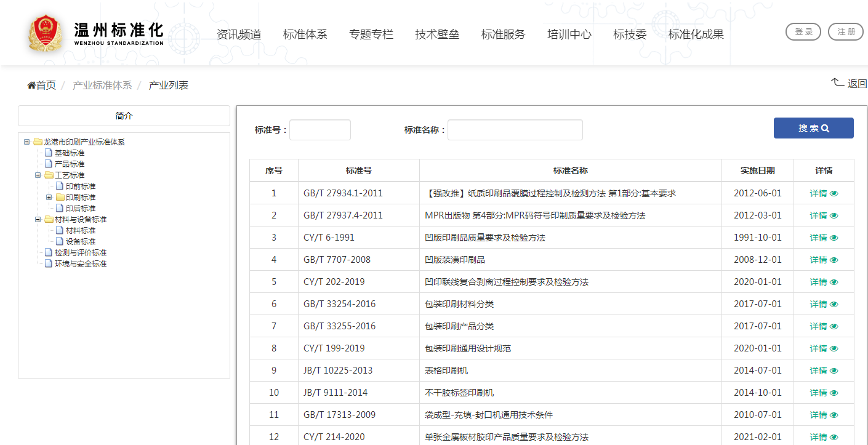
Task: Expand the 印刷标准 tree node
Action: click(x=49, y=198)
